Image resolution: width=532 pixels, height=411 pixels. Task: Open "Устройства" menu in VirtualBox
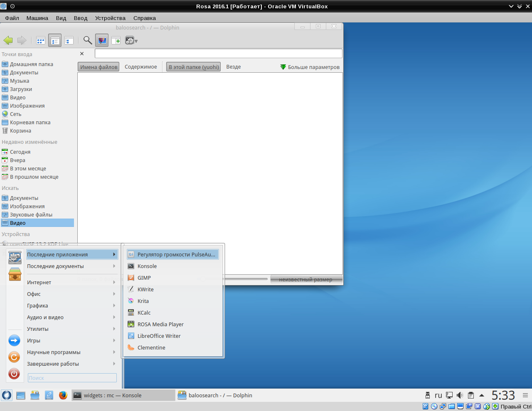point(110,18)
